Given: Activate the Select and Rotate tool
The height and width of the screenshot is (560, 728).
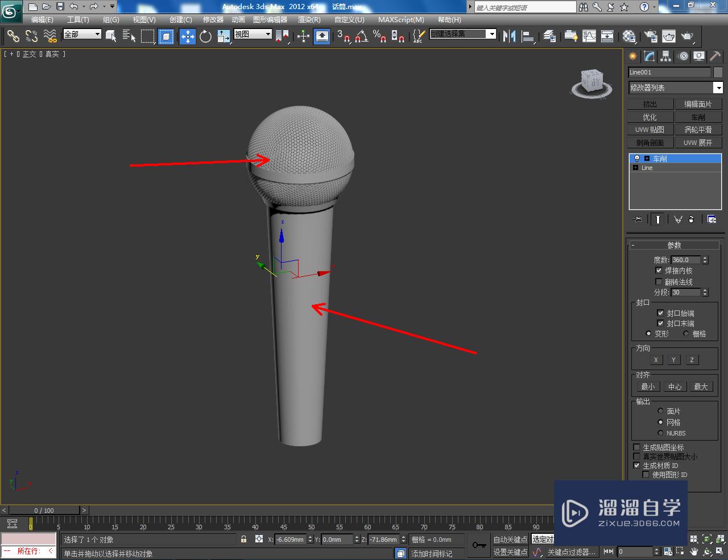Looking at the screenshot, I should [205, 36].
